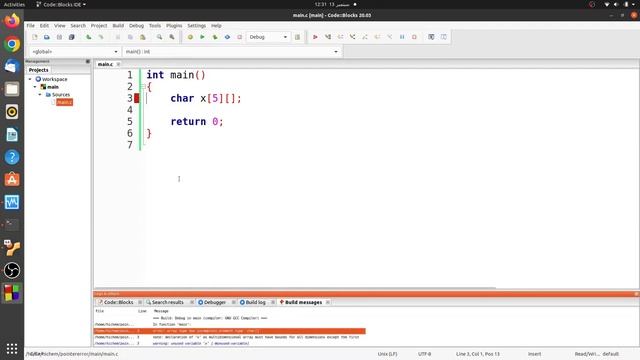Rebuild the project using toolbar icon
Screen dimensions: 640x360
227,37
